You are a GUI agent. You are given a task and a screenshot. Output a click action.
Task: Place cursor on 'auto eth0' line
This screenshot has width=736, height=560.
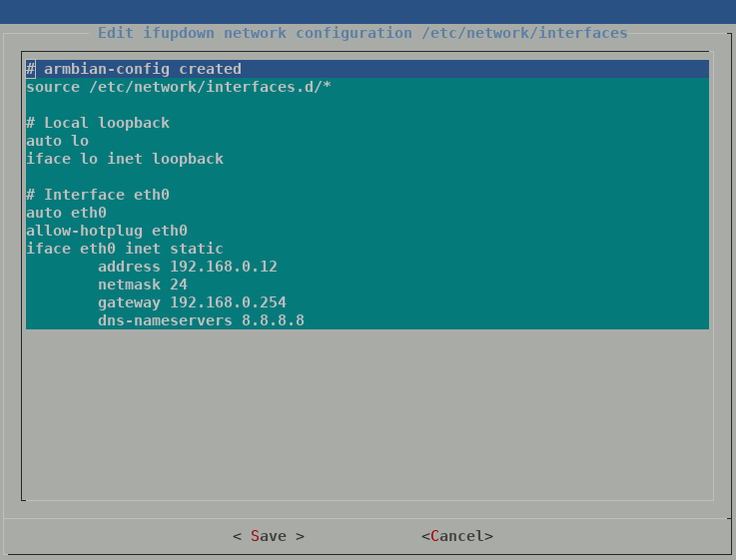pos(67,213)
